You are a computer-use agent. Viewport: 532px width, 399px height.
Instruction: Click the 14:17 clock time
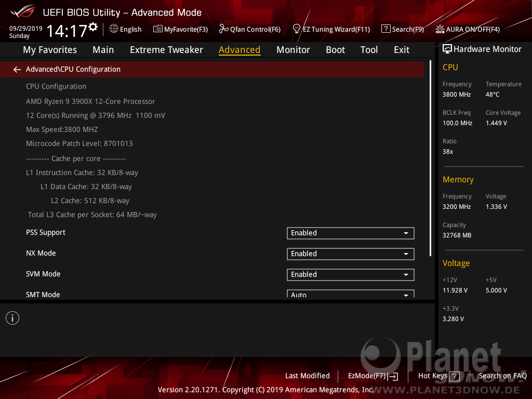pos(67,31)
